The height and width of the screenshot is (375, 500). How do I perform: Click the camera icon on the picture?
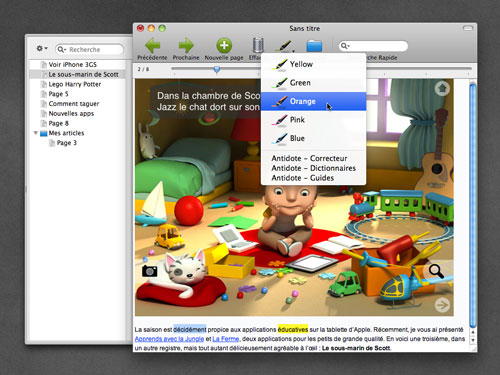click(x=150, y=271)
